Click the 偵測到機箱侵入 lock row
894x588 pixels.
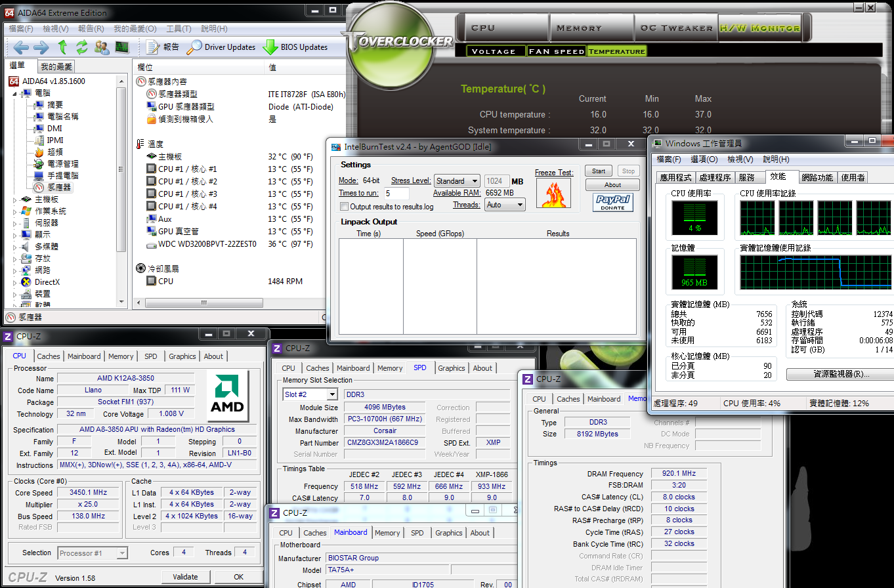pos(181,119)
